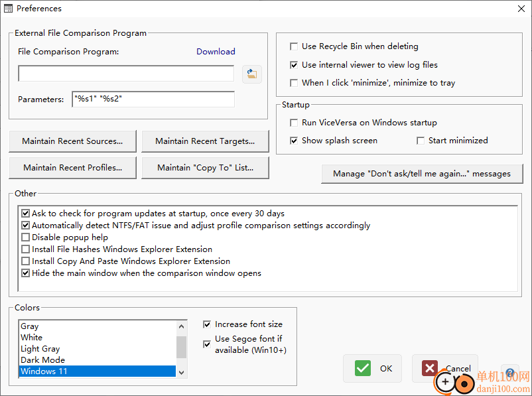Screen dimensions: 532x396
Task: Click the Preferences window title icon
Action: tap(8, 9)
